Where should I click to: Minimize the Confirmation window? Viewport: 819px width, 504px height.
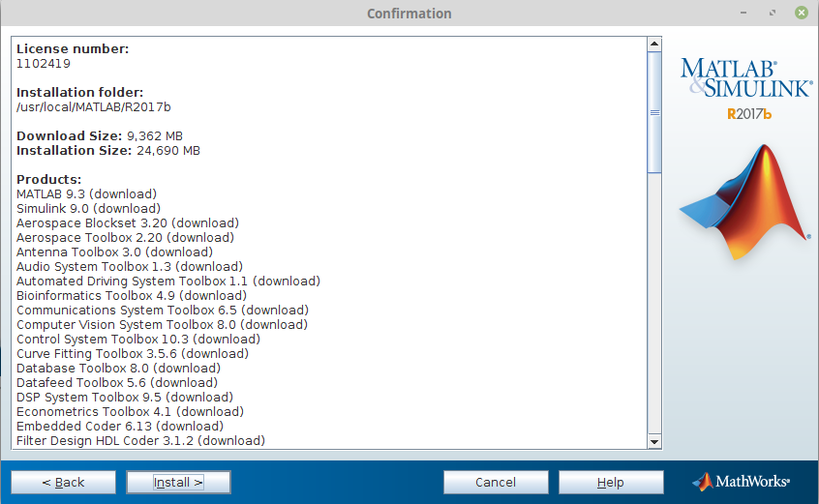pos(745,14)
